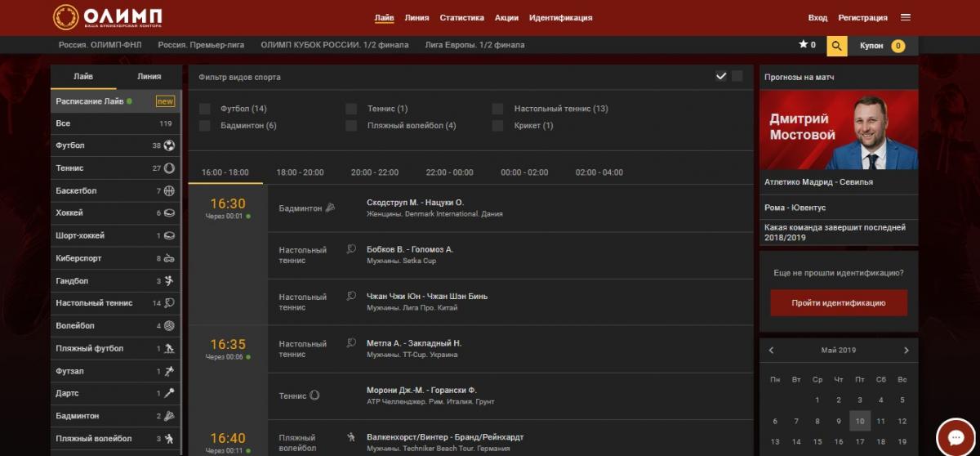
Task: Click beach volleyball icon in Валкенхорст row
Action: (351, 437)
